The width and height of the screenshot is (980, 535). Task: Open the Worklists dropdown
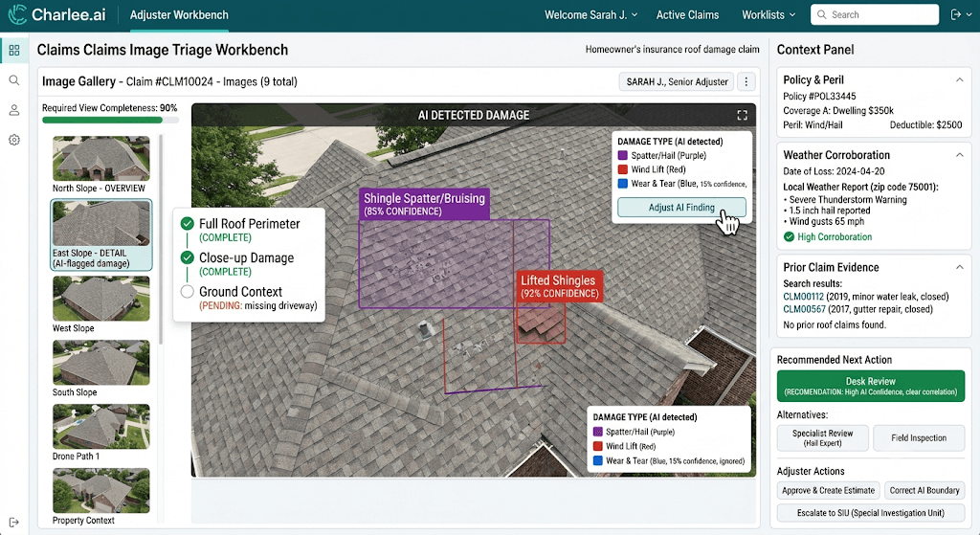[768, 15]
